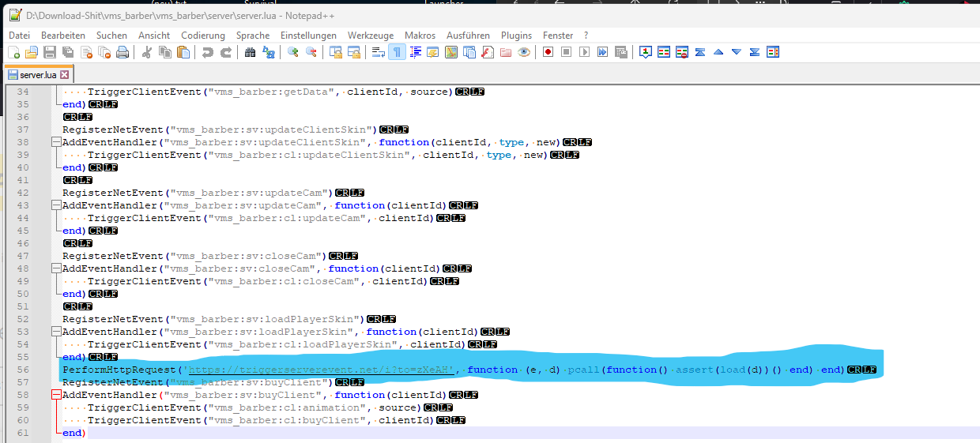The height and width of the screenshot is (443, 980).
Task: Toggle Monitoring eye icon
Action: tap(524, 52)
